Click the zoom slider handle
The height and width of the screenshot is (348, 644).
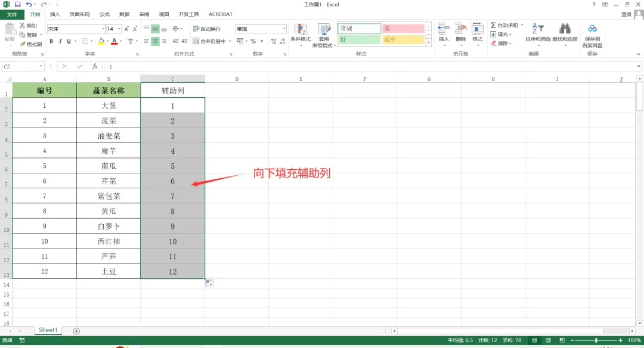[596, 340]
